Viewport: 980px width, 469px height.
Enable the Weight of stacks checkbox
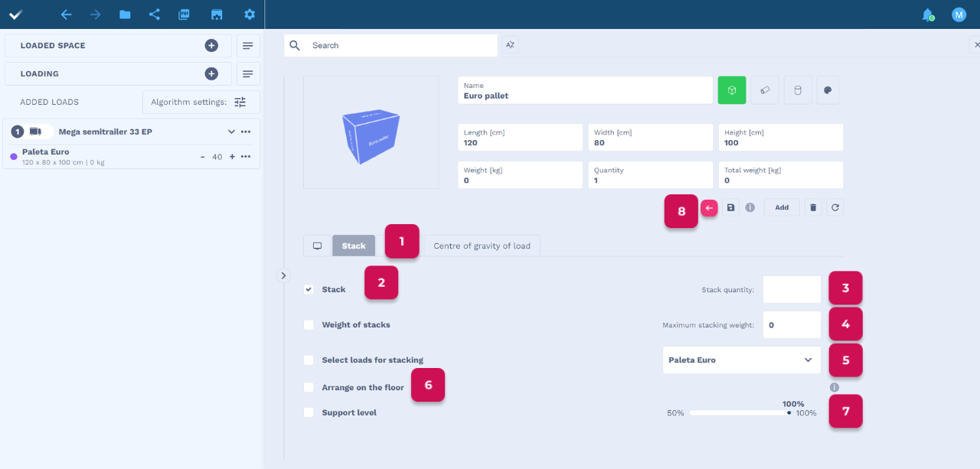(x=309, y=325)
